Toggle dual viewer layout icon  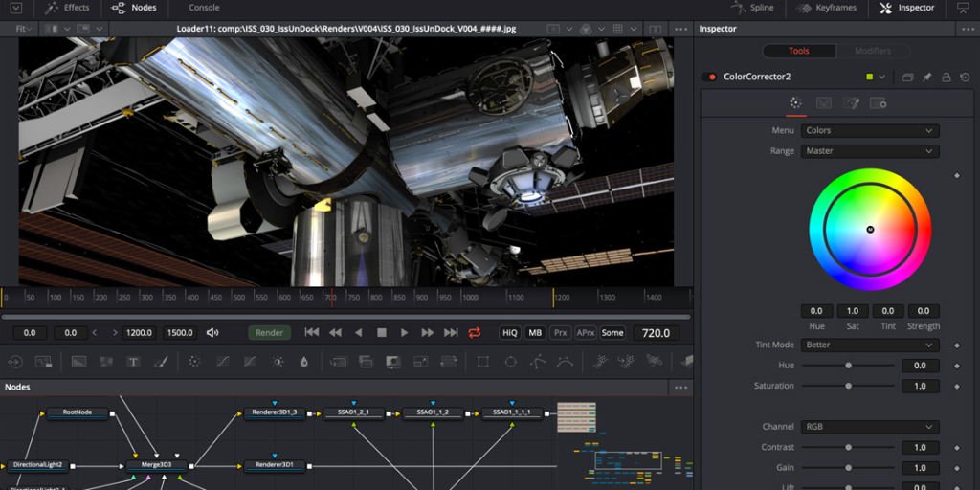click(x=655, y=29)
